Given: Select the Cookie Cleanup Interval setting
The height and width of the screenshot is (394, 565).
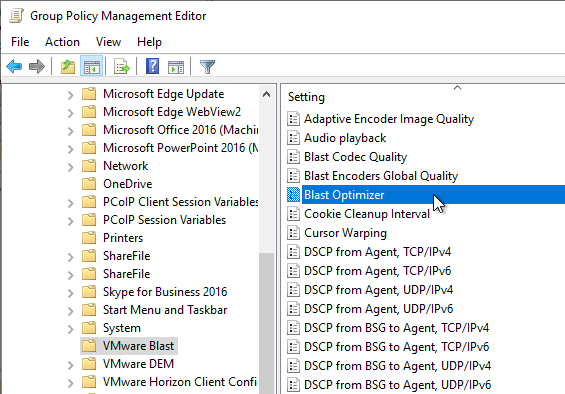Looking at the screenshot, I should pos(367,214).
